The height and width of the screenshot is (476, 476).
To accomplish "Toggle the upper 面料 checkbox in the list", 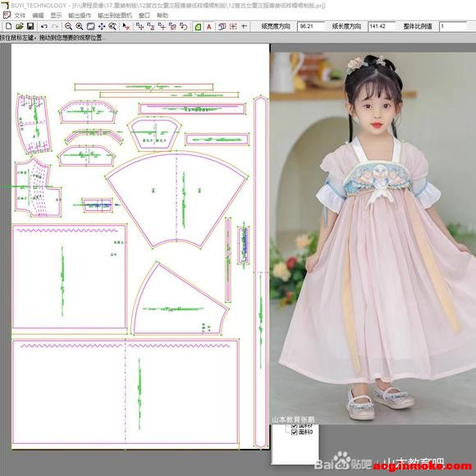I will tap(294, 426).
